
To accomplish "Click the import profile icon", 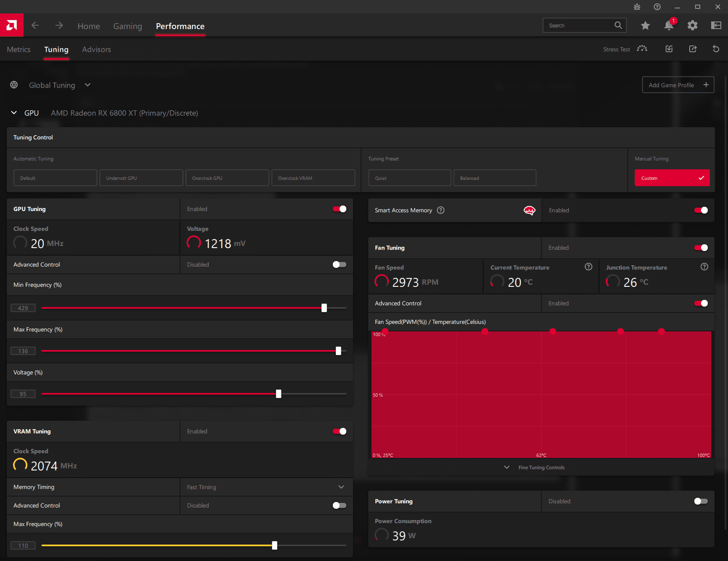I will [669, 49].
